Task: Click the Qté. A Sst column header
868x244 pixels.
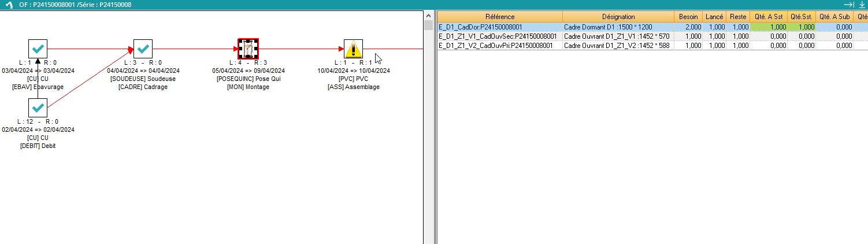Action: click(769, 17)
